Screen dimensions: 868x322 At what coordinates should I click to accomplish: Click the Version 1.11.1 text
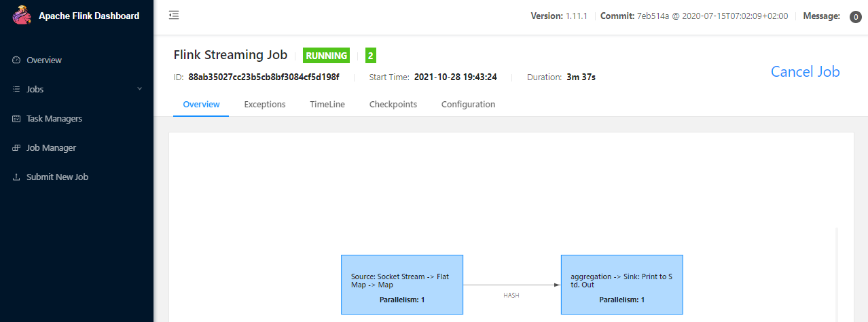point(561,16)
